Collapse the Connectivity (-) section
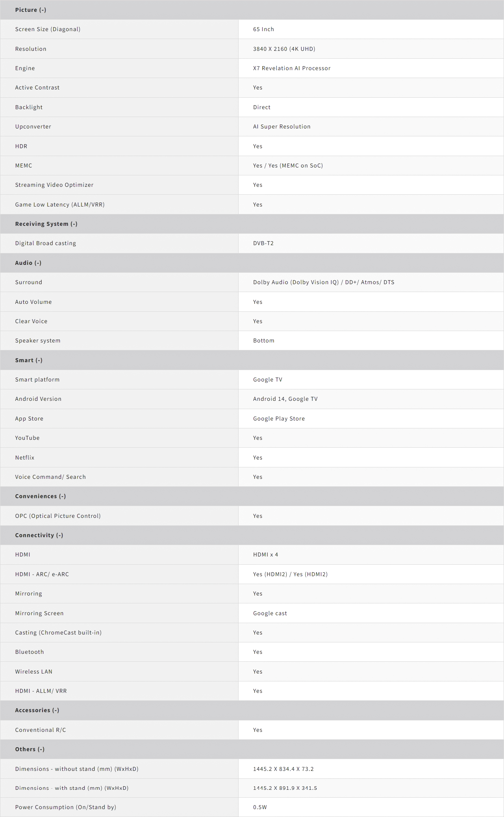 [39, 535]
